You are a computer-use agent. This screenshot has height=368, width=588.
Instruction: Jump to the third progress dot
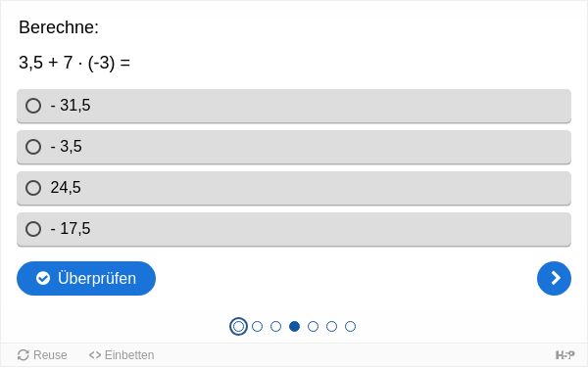click(x=275, y=327)
